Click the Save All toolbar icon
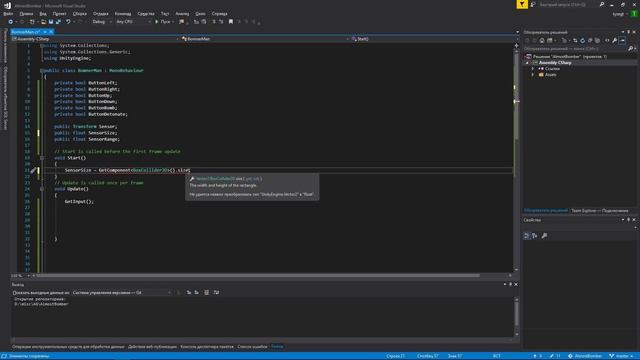Viewport: 640px width, 360px height. (x=58, y=22)
